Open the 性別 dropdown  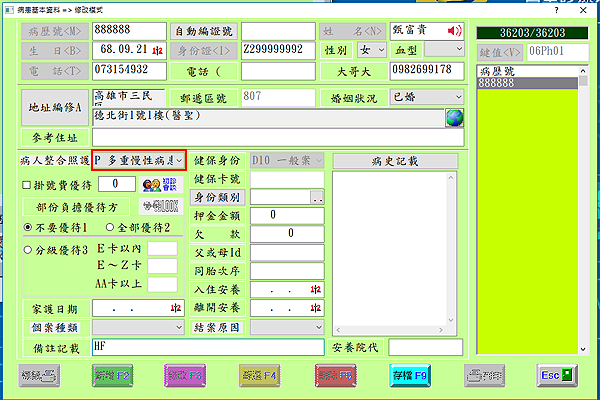(x=379, y=49)
